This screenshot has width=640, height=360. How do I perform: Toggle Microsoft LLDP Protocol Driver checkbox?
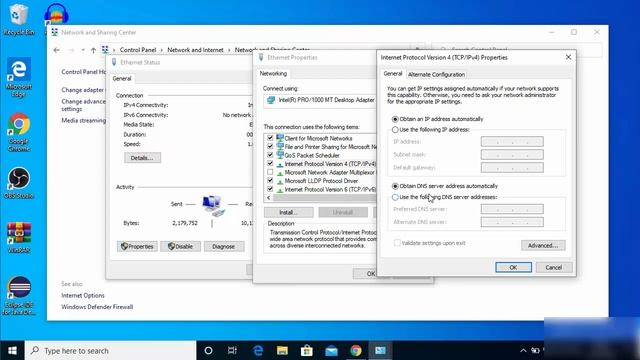pos(270,180)
